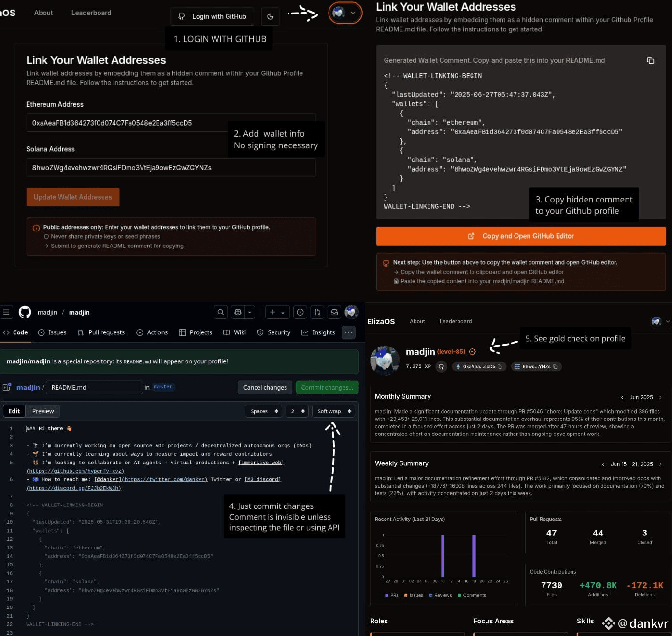
Task: Open the avatar menu on the madjin profile page
Action: click(x=660, y=321)
